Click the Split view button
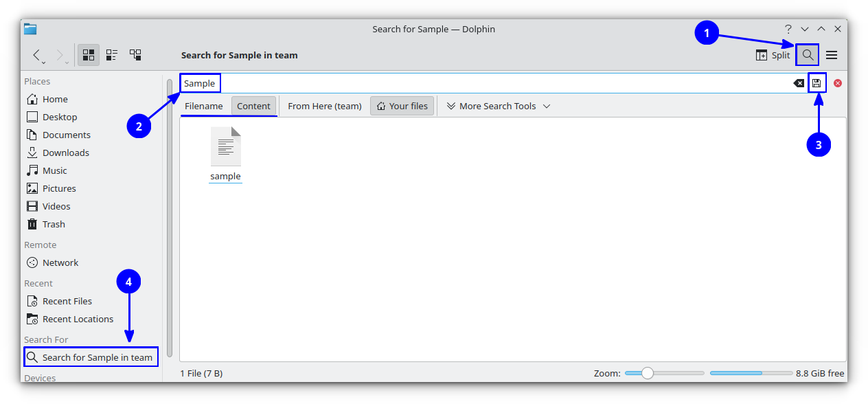 [772, 55]
